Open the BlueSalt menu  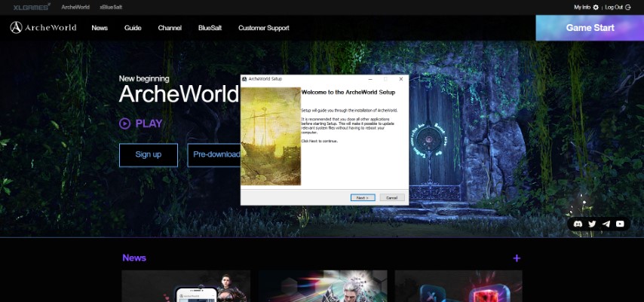pyautogui.click(x=210, y=28)
